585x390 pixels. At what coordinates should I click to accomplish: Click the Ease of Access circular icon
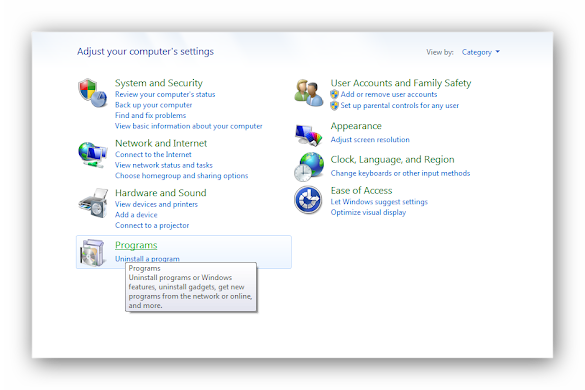click(308, 200)
